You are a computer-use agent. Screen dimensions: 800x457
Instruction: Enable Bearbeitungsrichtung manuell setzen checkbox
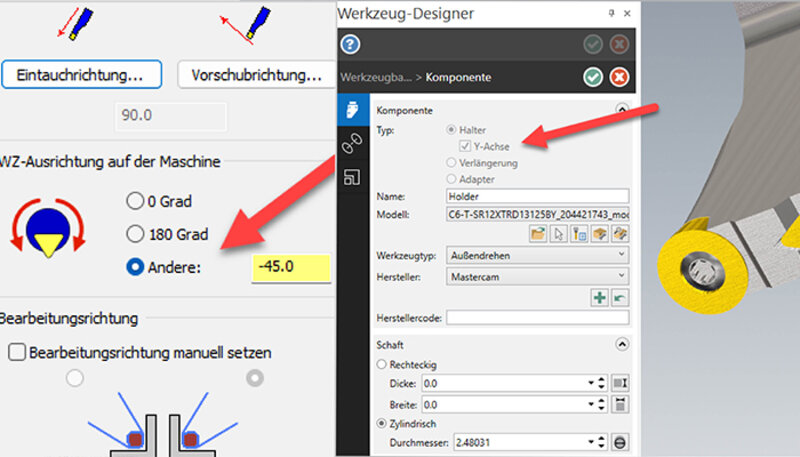pyautogui.click(x=15, y=352)
